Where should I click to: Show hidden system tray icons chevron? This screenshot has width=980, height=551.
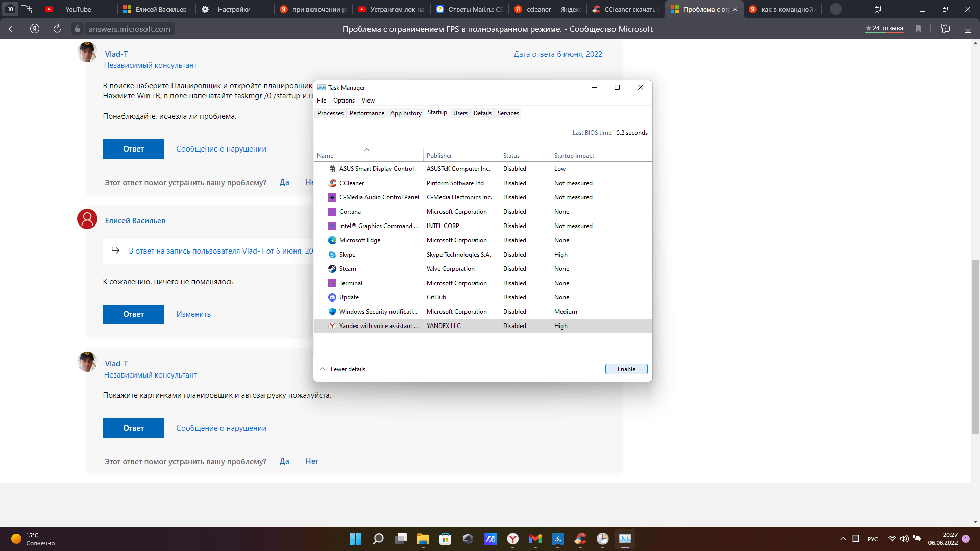843,539
